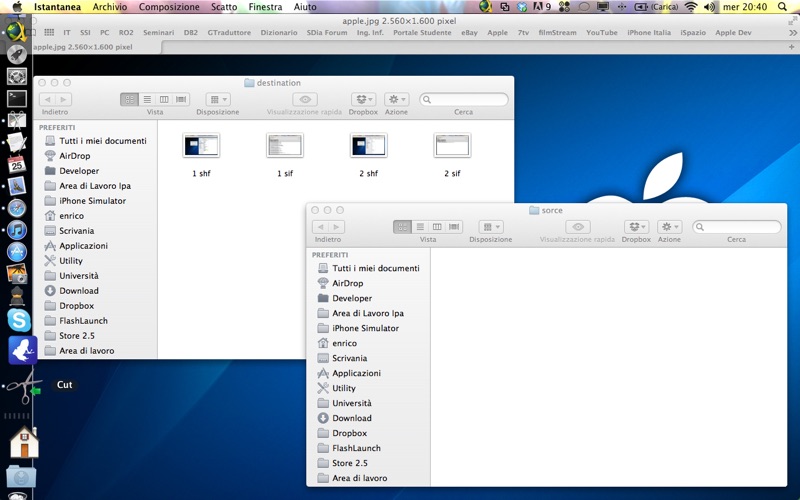Select icon view in sorce window
Screen dimensions: 800x500
(403, 227)
